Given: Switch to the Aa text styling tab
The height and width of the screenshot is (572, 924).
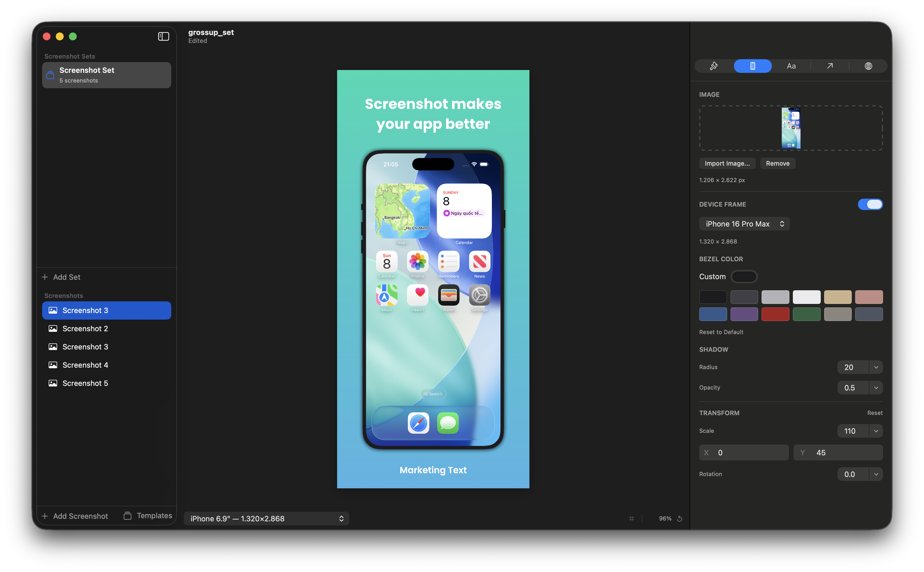Looking at the screenshot, I should click(792, 66).
